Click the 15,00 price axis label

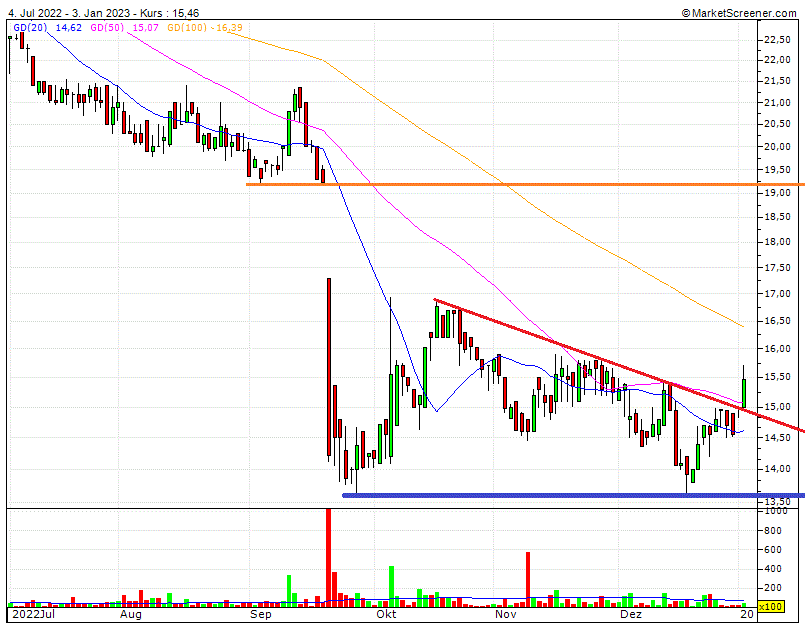coord(777,407)
